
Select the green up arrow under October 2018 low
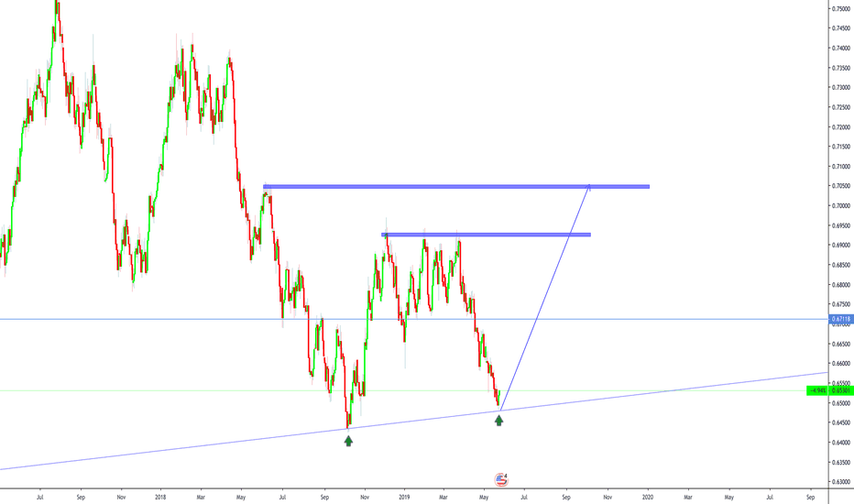(x=348, y=441)
